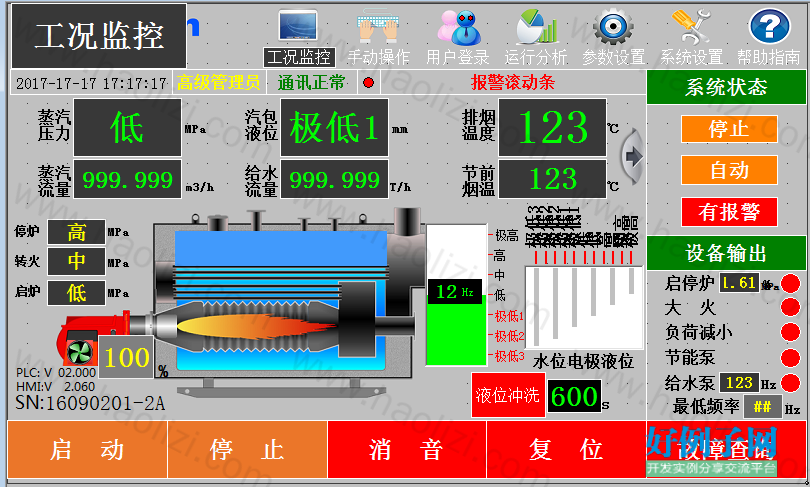
Task: Switch to the 系统设置 tab label
Action: (x=691, y=57)
